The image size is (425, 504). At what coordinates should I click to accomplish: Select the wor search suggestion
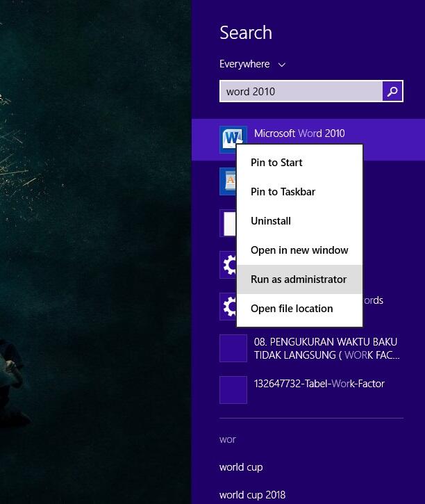click(228, 439)
